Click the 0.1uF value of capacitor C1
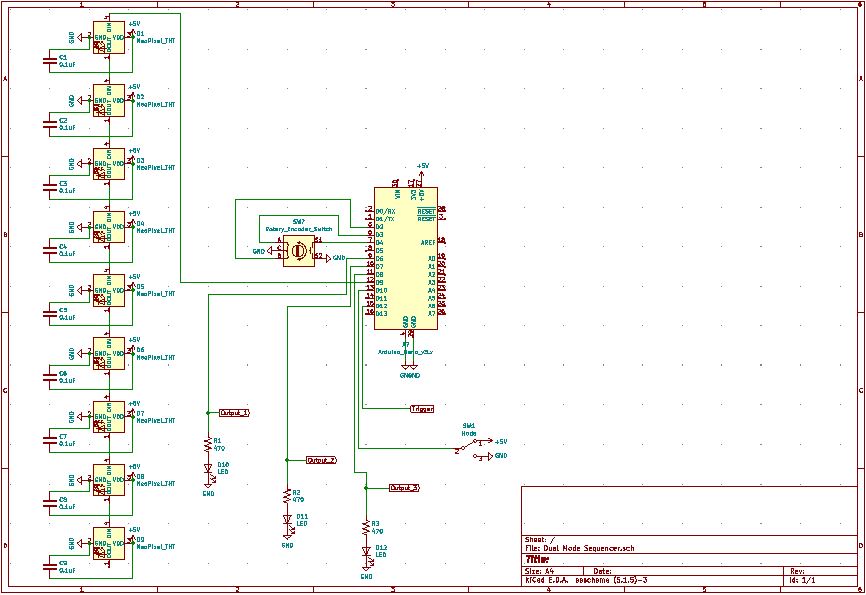 point(67,65)
